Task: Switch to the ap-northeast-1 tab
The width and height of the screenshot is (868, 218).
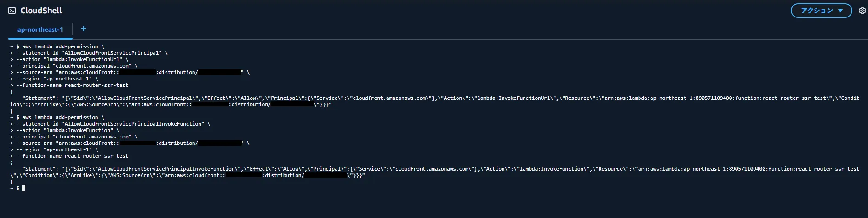Action: click(40, 29)
